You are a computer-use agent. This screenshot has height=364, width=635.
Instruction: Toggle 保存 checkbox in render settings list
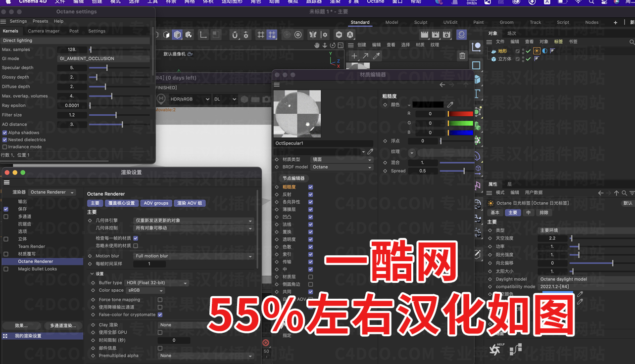coord(6,209)
